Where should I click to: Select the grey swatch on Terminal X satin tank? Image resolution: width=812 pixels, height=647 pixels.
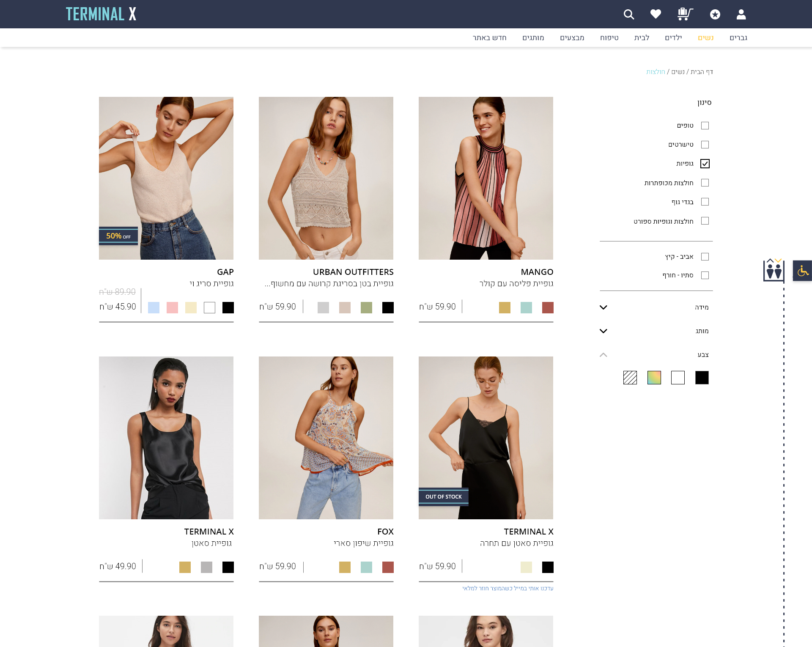click(206, 567)
